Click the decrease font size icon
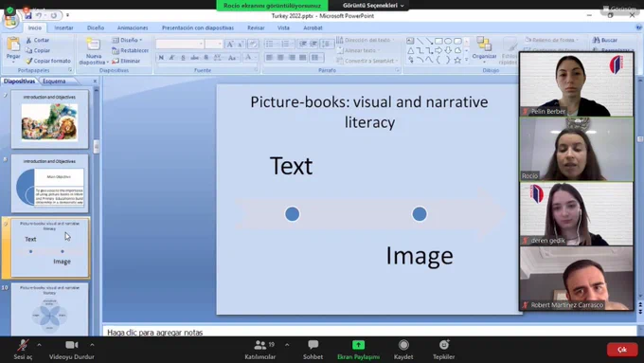The height and width of the screenshot is (363, 644). coord(241,44)
